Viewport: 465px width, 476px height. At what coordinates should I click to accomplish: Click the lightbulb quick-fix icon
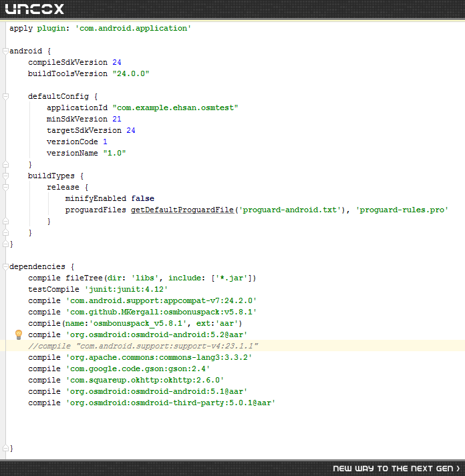pos(19,334)
